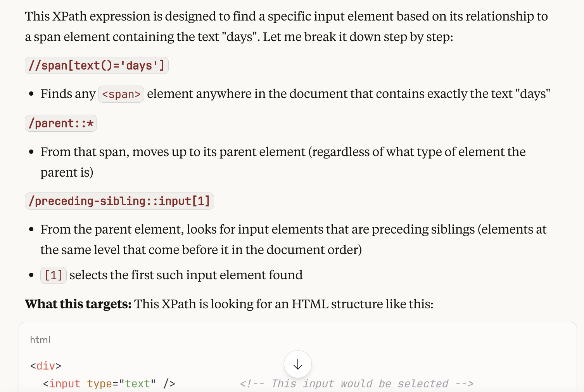Viewport: 584px width, 392px height.
Task: Click the html language label of code block
Action: click(40, 340)
